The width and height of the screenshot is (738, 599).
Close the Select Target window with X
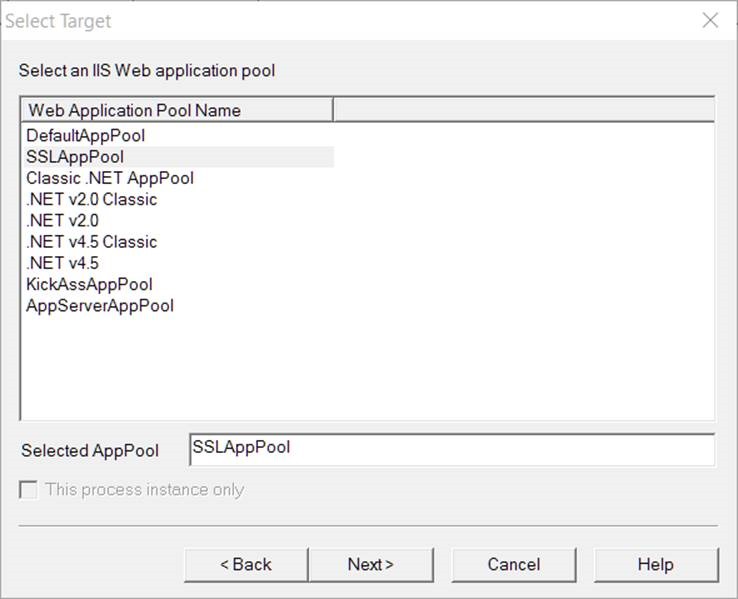coord(710,20)
